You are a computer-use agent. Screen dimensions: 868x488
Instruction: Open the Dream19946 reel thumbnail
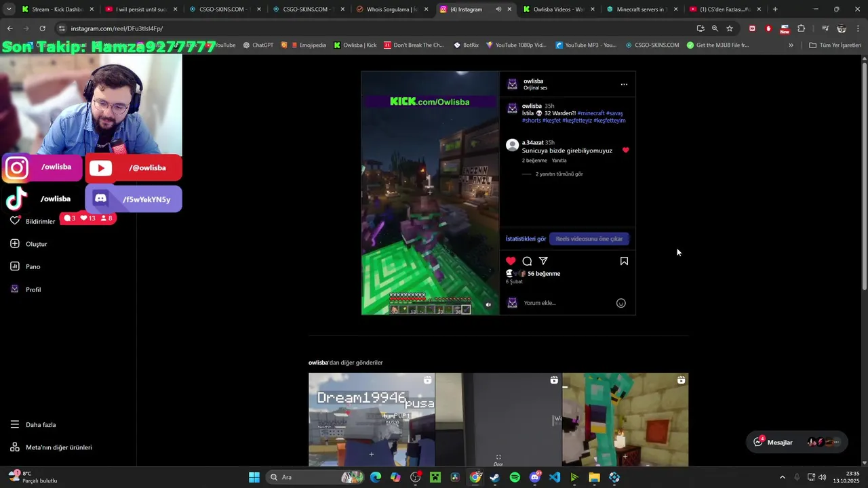point(372,420)
